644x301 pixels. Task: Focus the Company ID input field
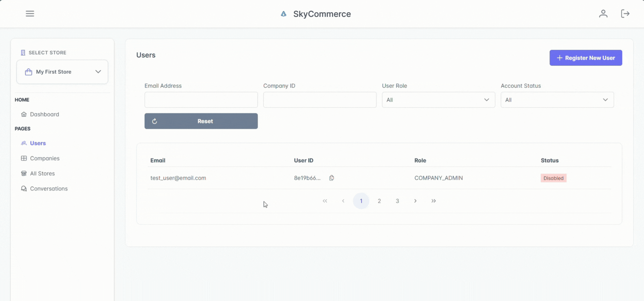(320, 100)
